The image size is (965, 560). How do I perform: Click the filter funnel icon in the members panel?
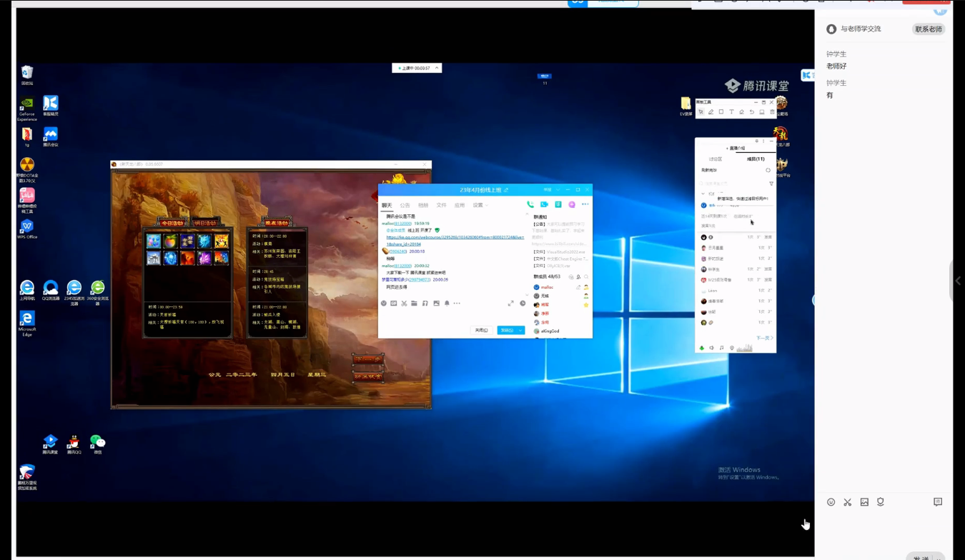[771, 184]
